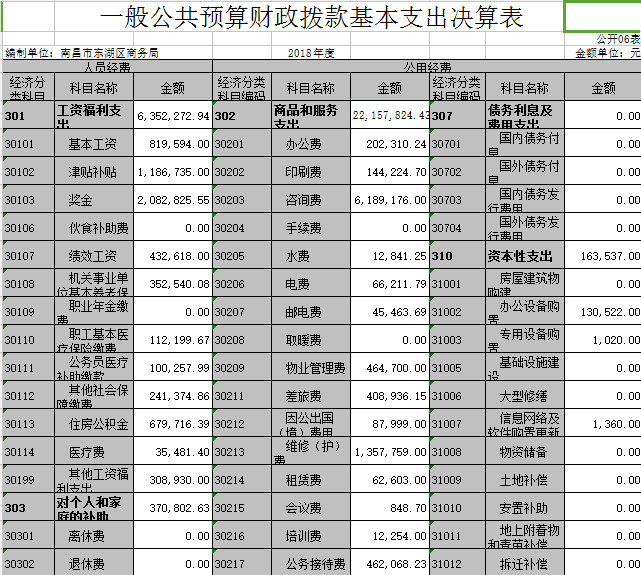
Task: Select the amount 87,999.00
Action: (399, 424)
